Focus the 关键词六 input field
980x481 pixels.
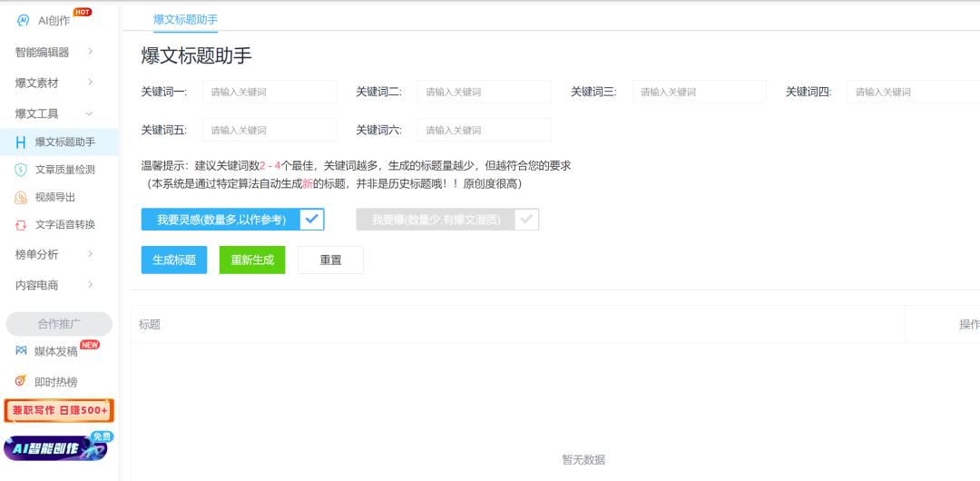[485, 130]
